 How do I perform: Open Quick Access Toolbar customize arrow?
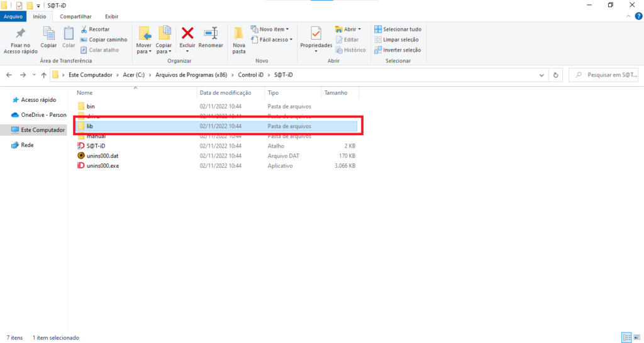38,6
